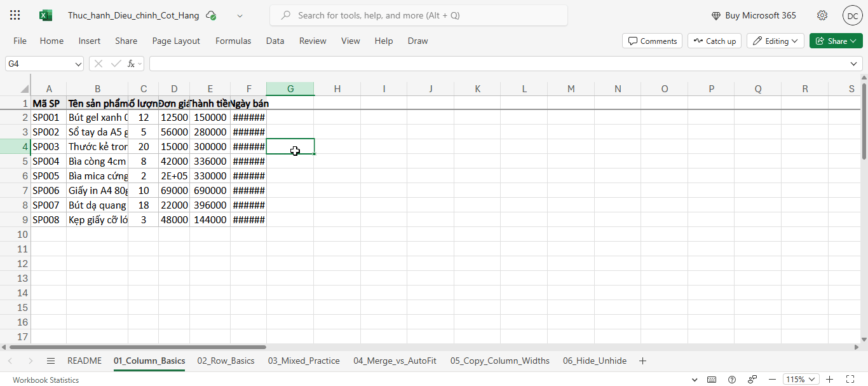Add a new sheet with plus icon

pyautogui.click(x=642, y=361)
